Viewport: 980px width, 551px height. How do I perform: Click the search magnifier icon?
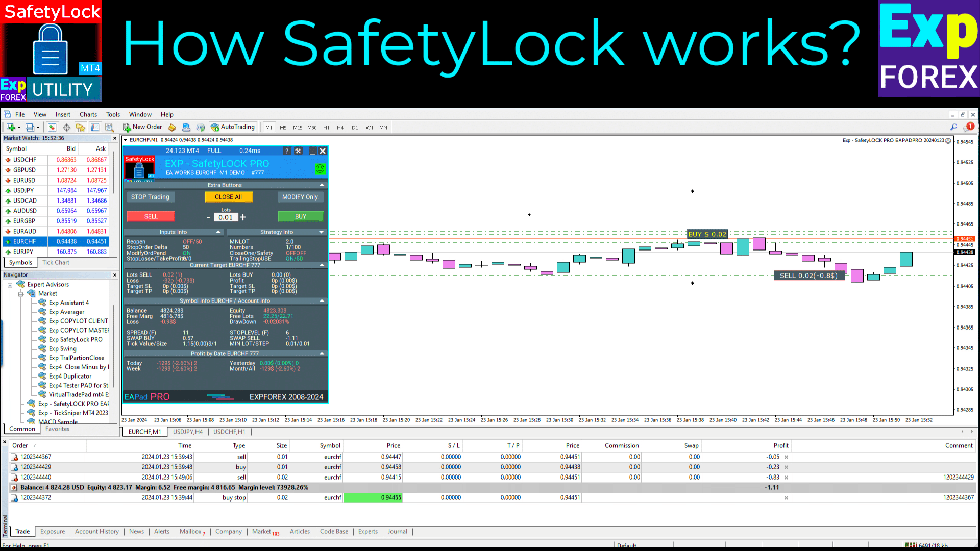(x=953, y=127)
